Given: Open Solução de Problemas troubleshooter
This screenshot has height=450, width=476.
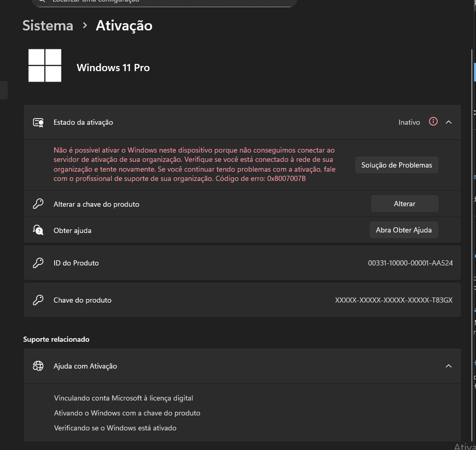Looking at the screenshot, I should (397, 165).
